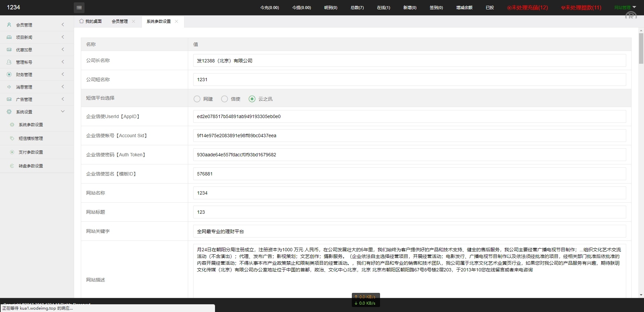The image size is (644, 312).
Task: Open the 未处理提款(11) link
Action: click(581, 7)
